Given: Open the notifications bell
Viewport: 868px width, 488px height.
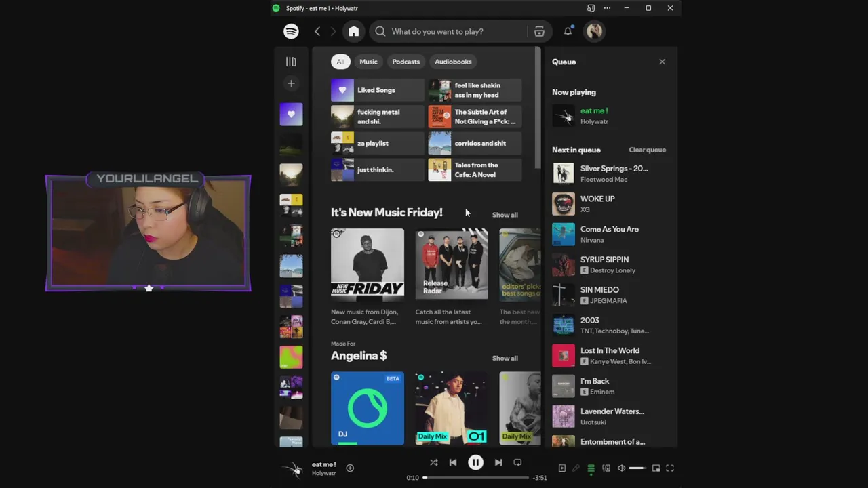Looking at the screenshot, I should (x=568, y=31).
